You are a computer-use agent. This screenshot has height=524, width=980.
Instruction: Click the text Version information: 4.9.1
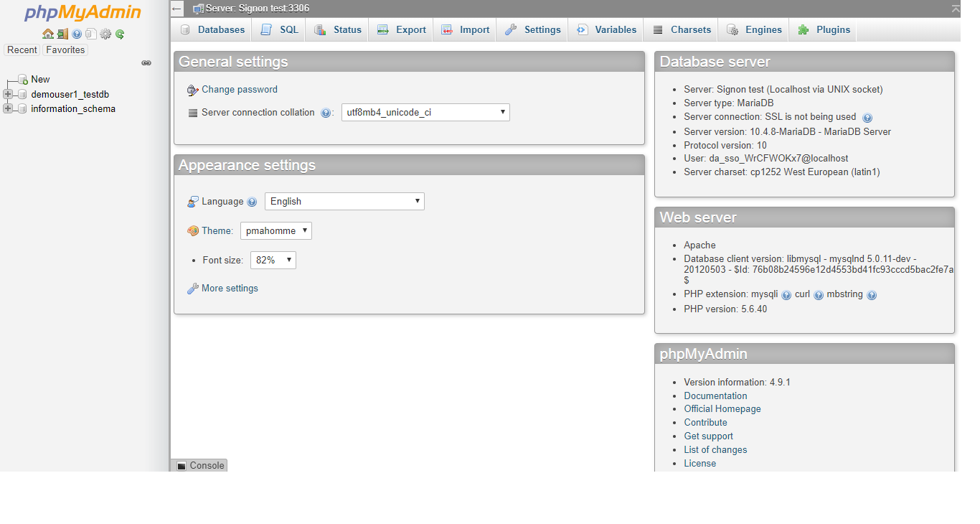(x=737, y=382)
